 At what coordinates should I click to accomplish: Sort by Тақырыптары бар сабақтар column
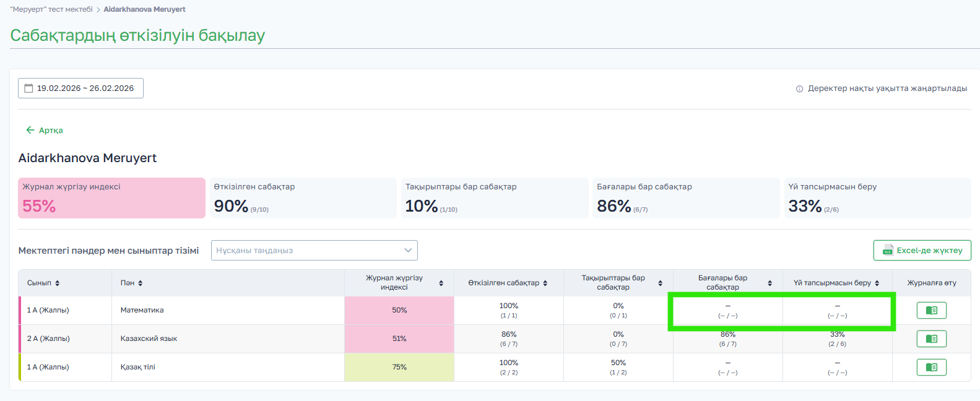point(660,283)
